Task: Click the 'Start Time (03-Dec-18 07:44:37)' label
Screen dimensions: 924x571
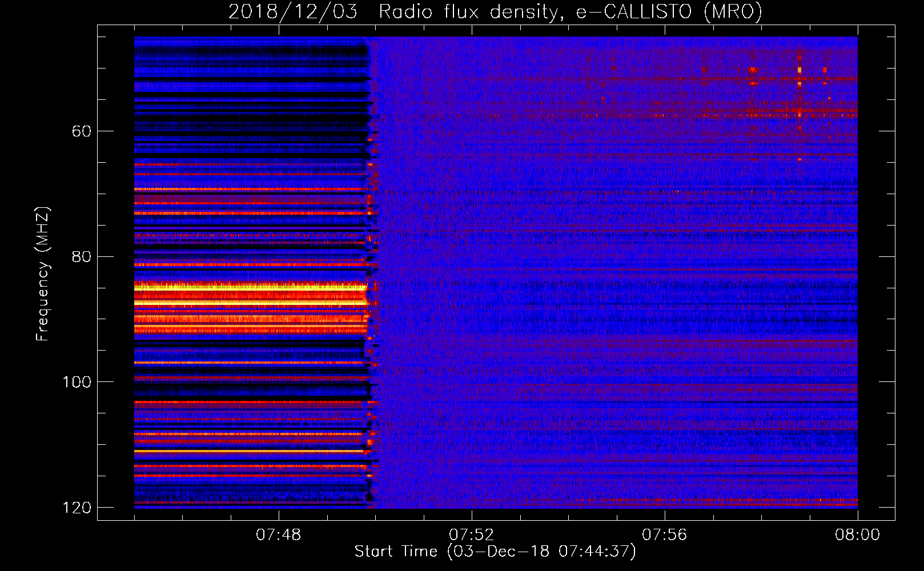Action: click(495, 552)
